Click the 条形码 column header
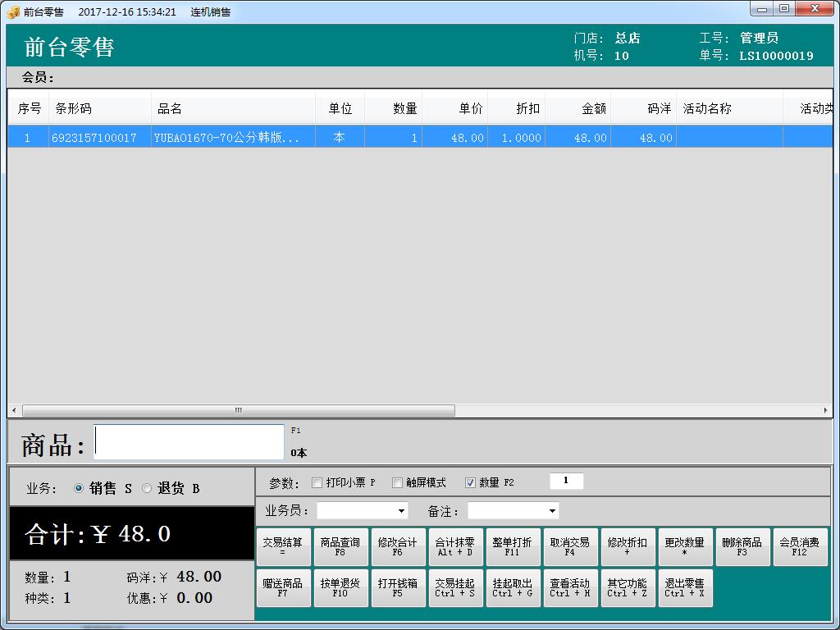The width and height of the screenshot is (840, 630). (100, 108)
